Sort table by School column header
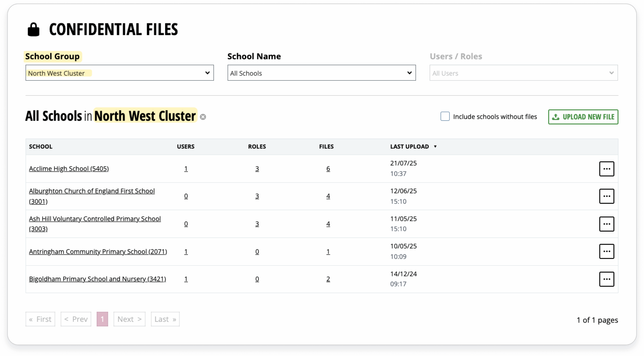This screenshot has height=356, width=644. click(x=41, y=147)
